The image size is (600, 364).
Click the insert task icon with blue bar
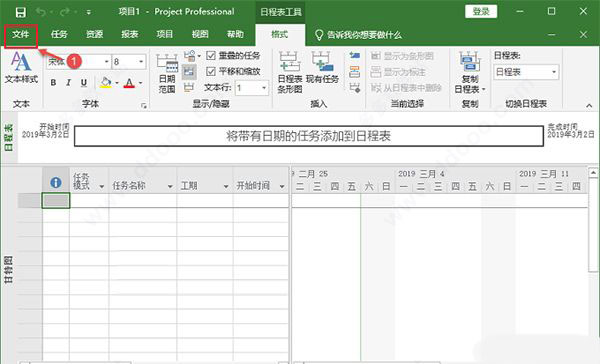pos(355,56)
